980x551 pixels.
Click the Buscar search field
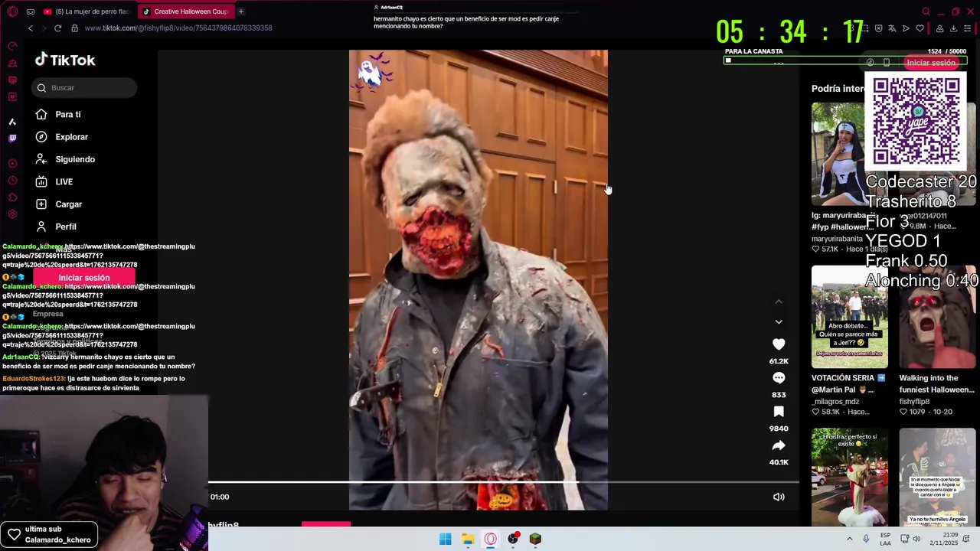[84, 88]
